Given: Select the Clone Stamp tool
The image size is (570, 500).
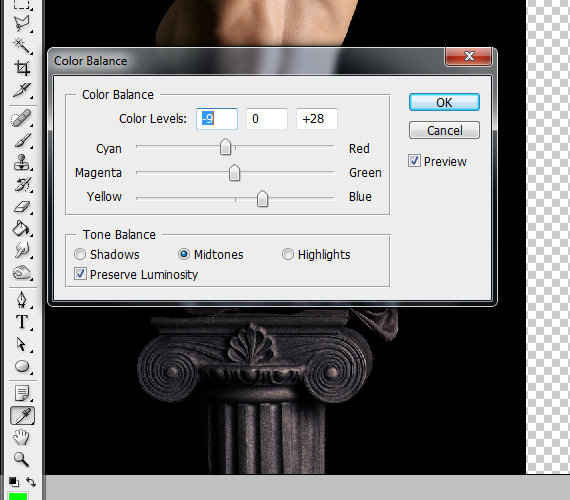Looking at the screenshot, I should (x=22, y=163).
